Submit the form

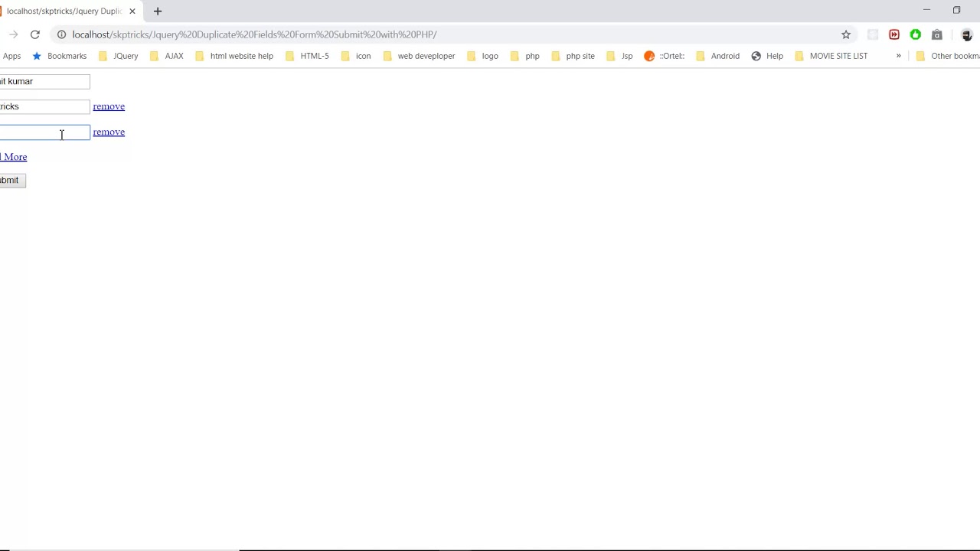(x=12, y=180)
